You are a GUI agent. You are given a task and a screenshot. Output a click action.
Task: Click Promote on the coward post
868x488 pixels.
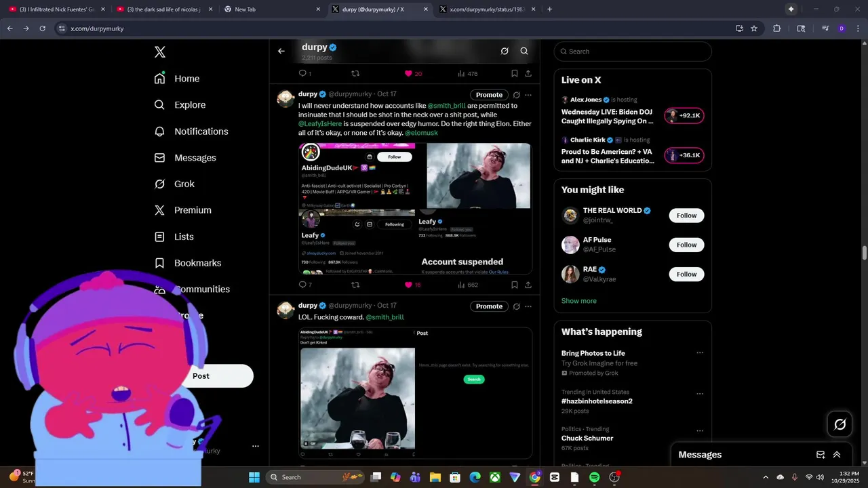click(489, 306)
